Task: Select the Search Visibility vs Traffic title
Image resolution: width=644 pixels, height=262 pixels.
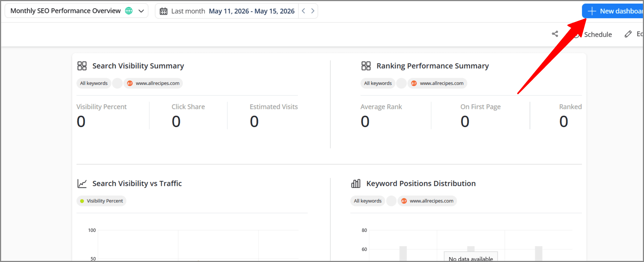Action: 137,184
